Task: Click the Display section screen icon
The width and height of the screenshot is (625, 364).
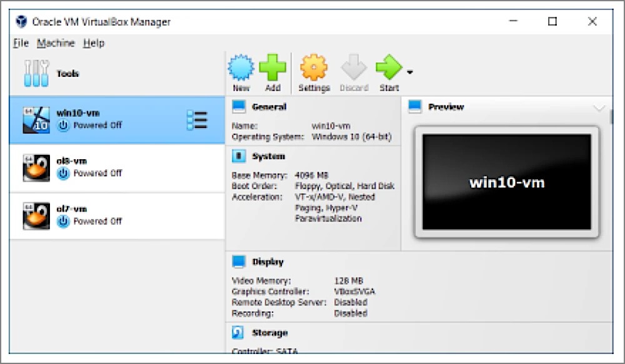Action: coord(239,262)
